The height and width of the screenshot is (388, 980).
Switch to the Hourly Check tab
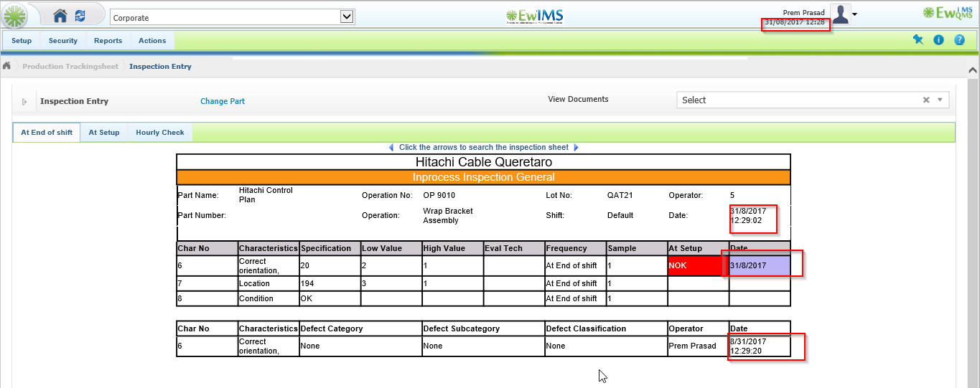pos(160,133)
